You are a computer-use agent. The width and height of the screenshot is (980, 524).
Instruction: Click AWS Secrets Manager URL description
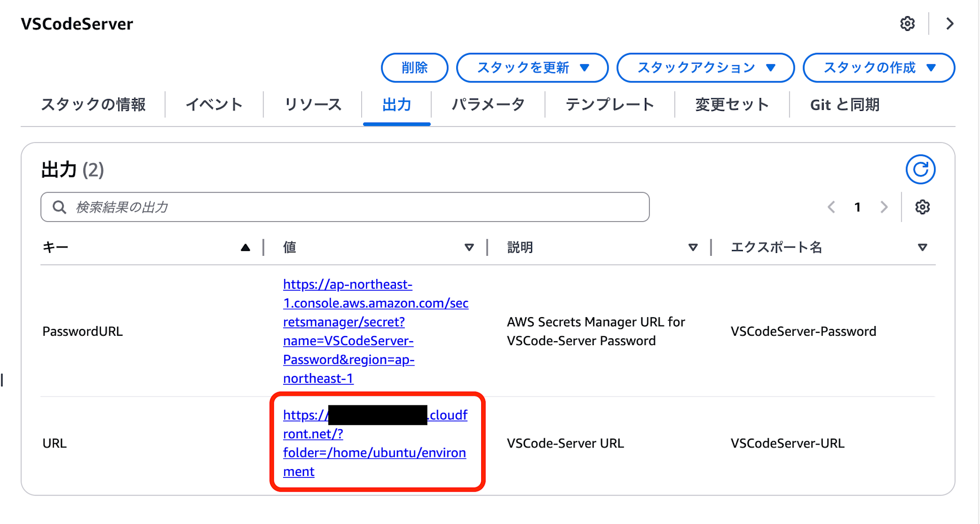point(596,331)
